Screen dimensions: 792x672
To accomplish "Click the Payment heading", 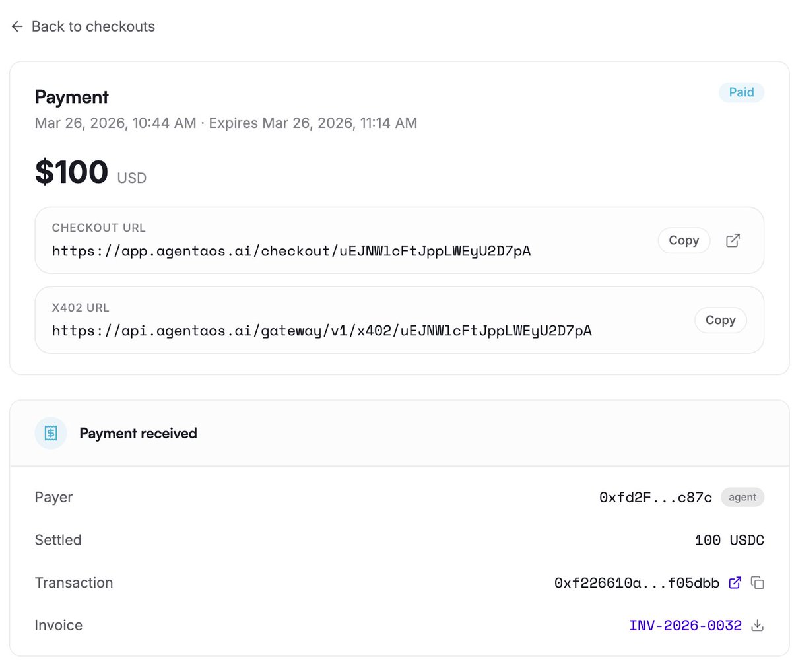I will pos(72,97).
